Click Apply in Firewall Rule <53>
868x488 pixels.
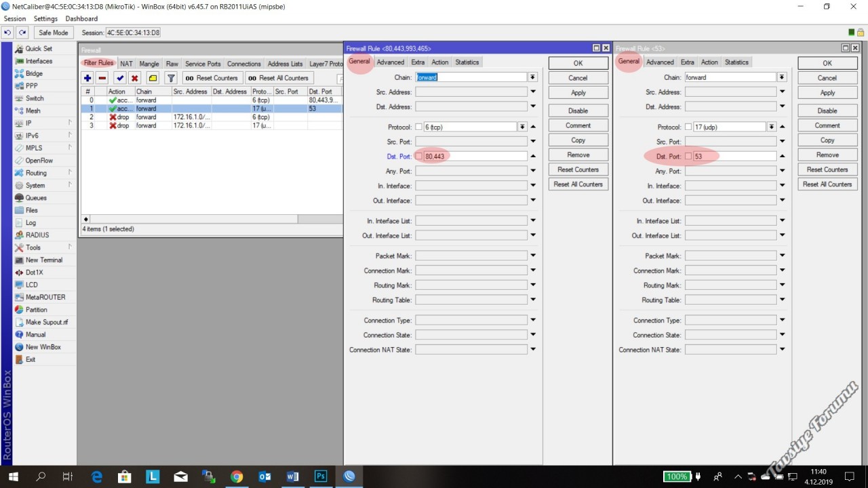[827, 93]
